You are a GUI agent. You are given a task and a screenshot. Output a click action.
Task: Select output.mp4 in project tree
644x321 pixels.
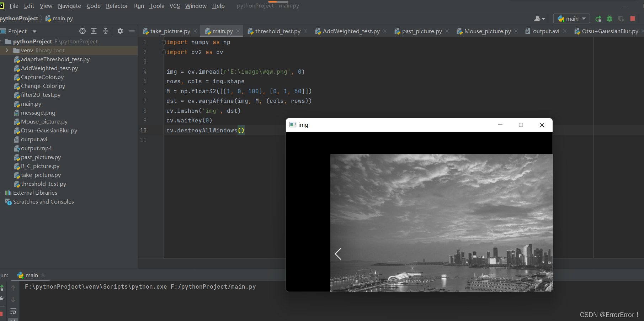(x=36, y=148)
